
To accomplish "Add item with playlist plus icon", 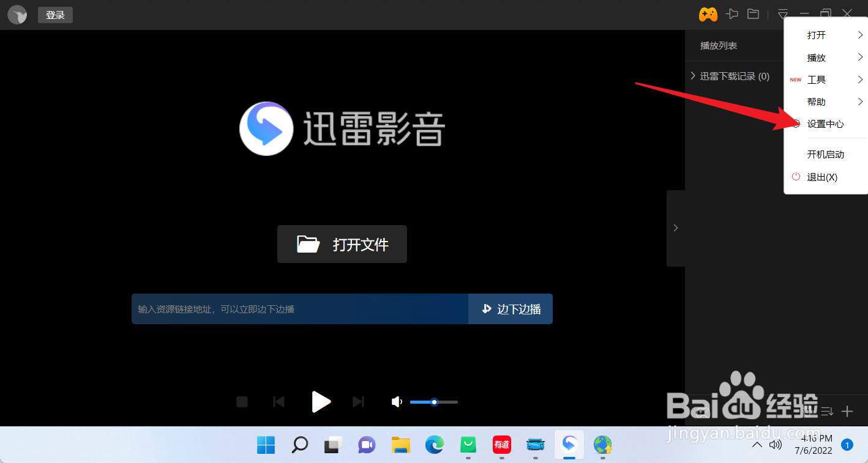I will click(847, 412).
